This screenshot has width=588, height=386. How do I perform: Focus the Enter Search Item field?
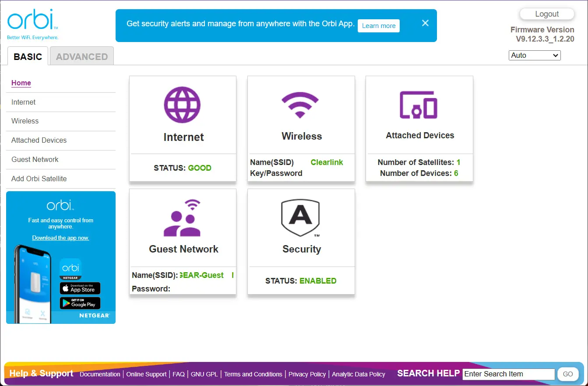(509, 374)
